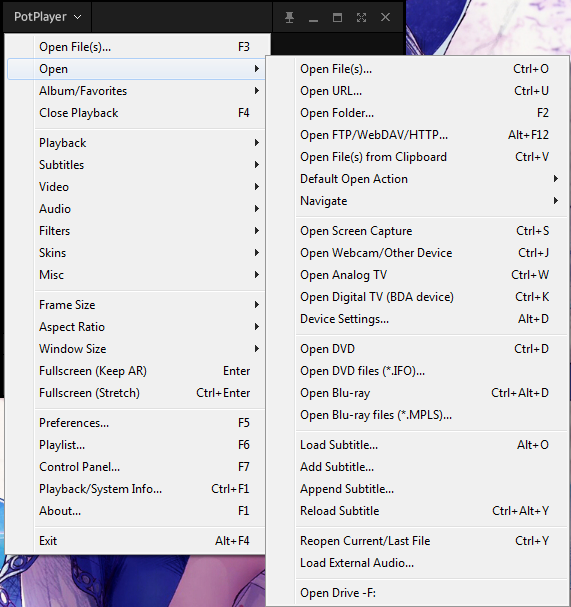571x607 pixels.
Task: Expand the Album/Favorites submenu
Action: point(136,91)
